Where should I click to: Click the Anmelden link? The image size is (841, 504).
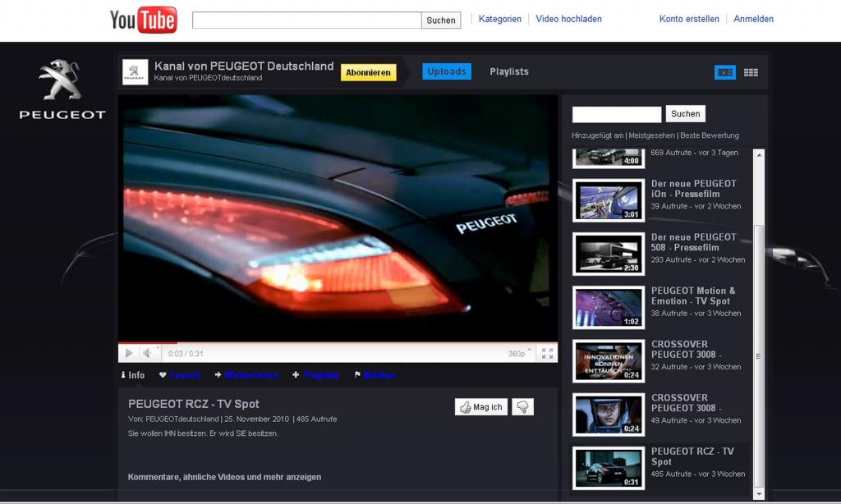pyautogui.click(x=754, y=19)
